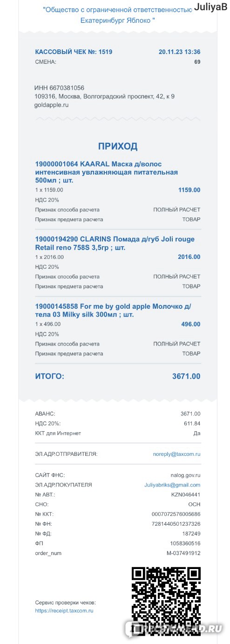Click the order number M-037491912

(183, 553)
